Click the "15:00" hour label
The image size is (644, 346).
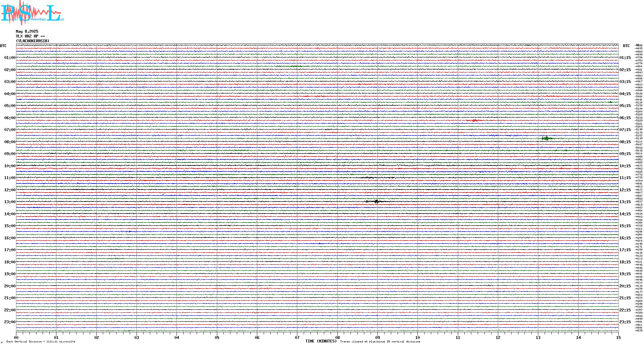pos(10,226)
